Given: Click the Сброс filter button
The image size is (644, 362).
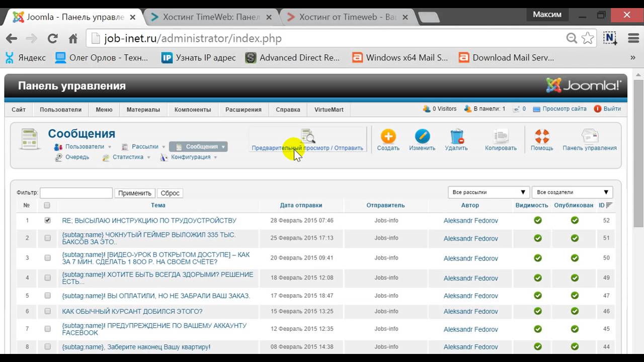Looking at the screenshot, I should tap(170, 193).
